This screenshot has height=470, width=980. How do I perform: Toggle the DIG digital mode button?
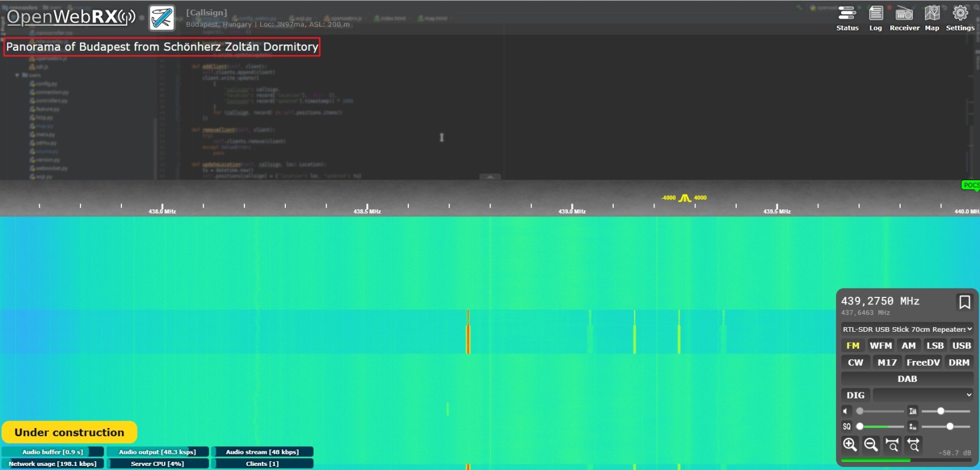coord(856,395)
